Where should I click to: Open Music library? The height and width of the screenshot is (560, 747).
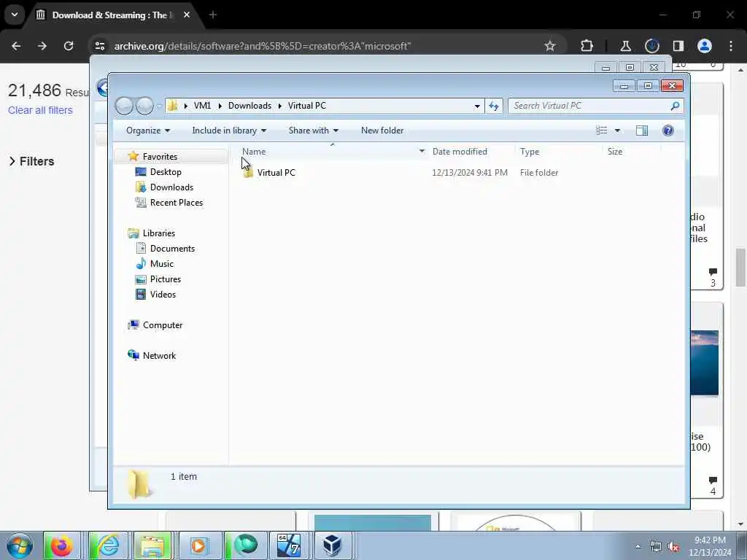pyautogui.click(x=161, y=264)
